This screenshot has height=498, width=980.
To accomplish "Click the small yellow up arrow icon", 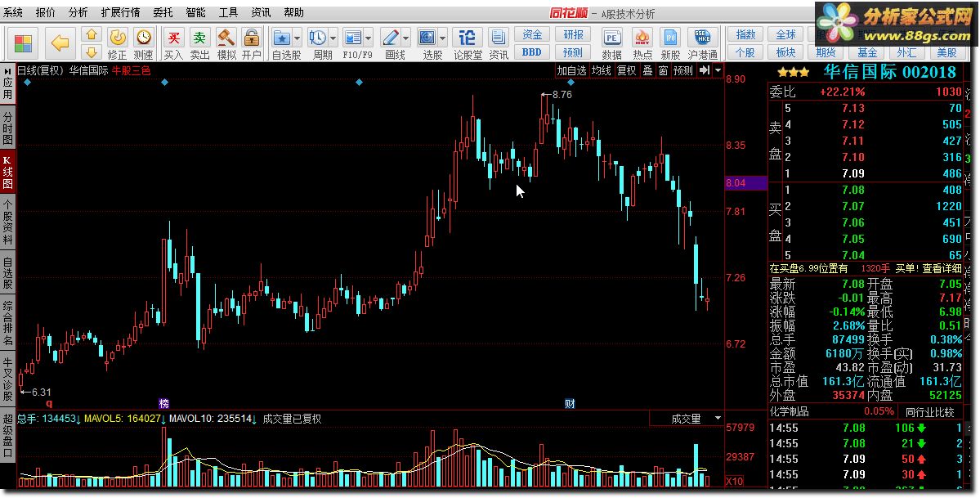I will click(92, 34).
